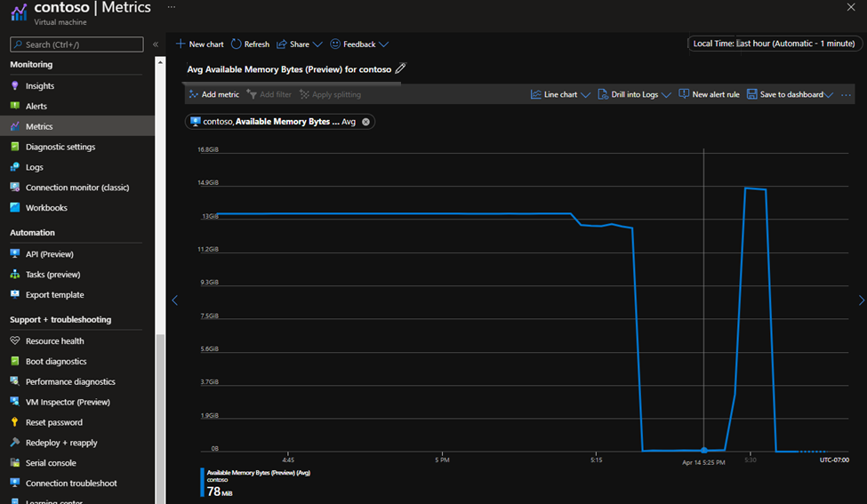Click Refresh button
This screenshot has width=867, height=504.
(x=250, y=44)
